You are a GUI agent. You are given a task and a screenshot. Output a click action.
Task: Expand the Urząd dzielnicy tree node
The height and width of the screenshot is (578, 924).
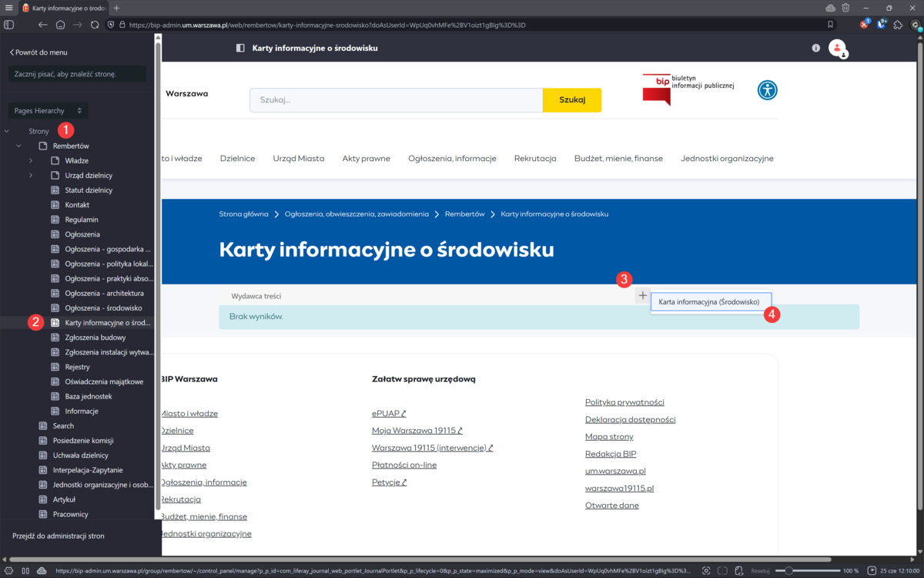31,176
